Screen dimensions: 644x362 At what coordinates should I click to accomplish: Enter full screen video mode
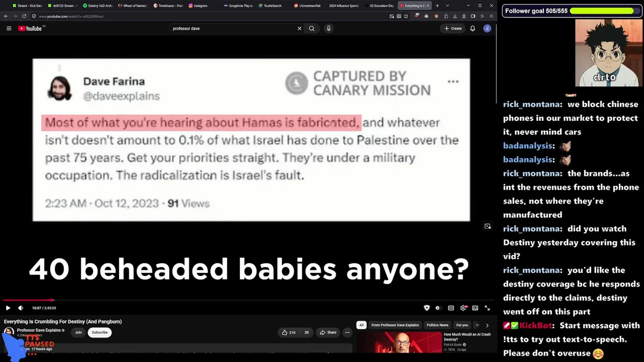click(487, 308)
